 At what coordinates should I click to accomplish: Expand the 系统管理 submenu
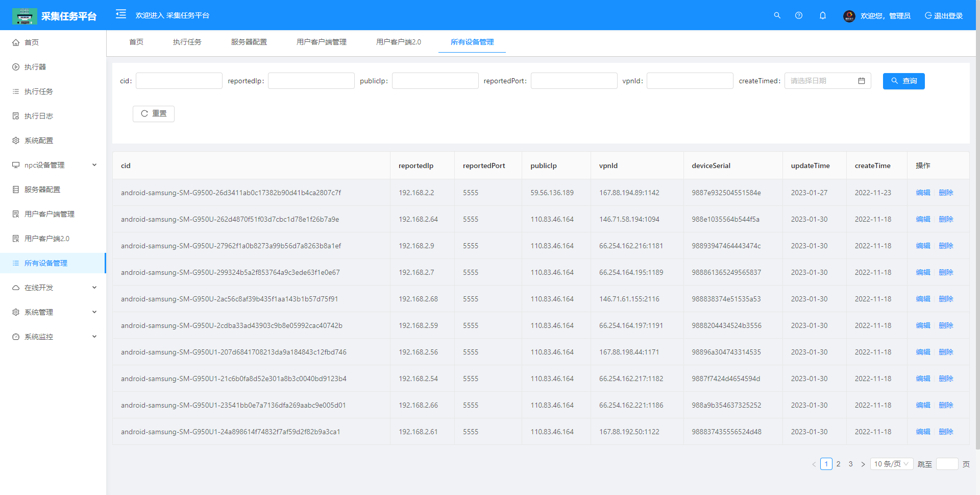coord(53,312)
